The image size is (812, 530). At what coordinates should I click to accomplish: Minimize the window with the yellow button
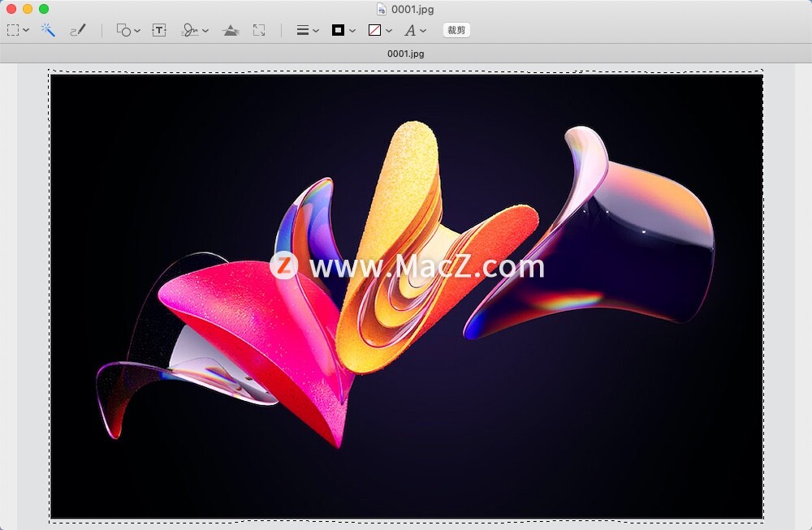tap(28, 9)
